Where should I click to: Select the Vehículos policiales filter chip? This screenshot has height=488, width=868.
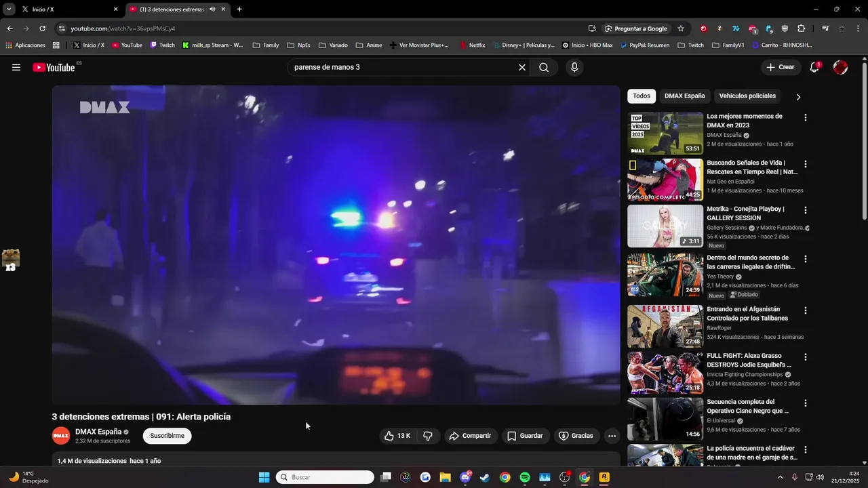(x=747, y=96)
